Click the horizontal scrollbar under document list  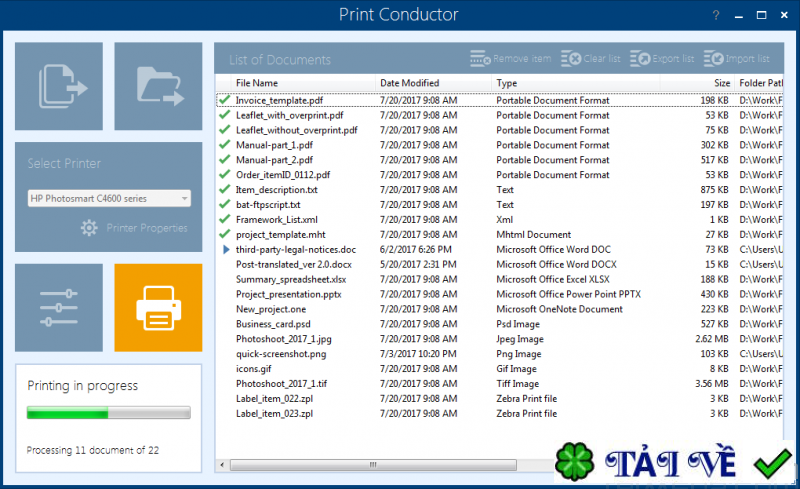[373, 464]
